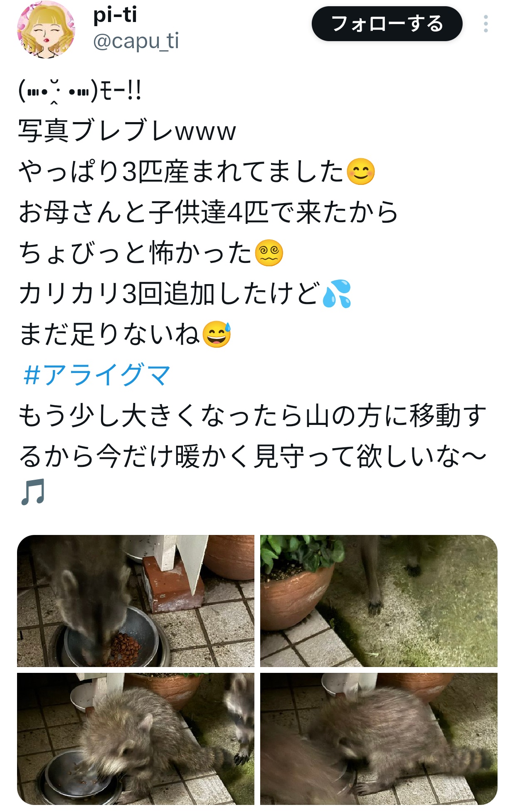Open pi-ti's profile avatar picture
Viewport: 515px width, 812px height.
coord(46,29)
